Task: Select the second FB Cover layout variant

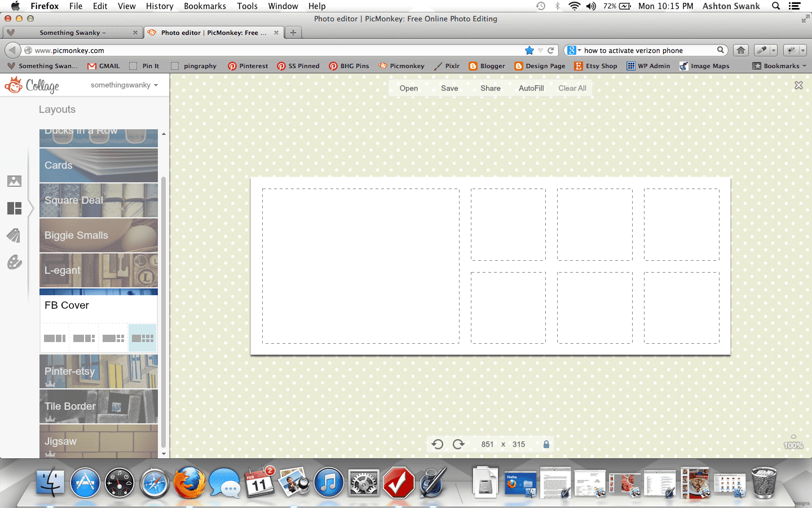Action: click(84, 338)
